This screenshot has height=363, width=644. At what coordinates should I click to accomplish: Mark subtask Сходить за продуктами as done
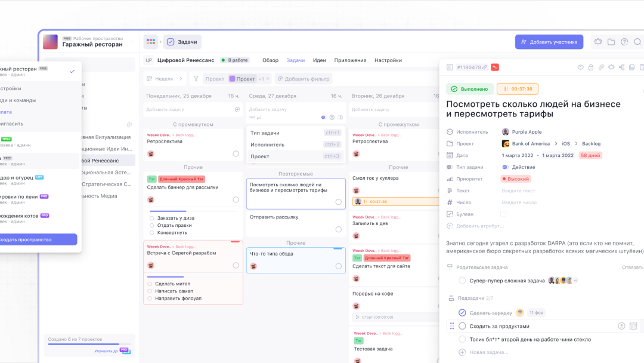[462, 326]
